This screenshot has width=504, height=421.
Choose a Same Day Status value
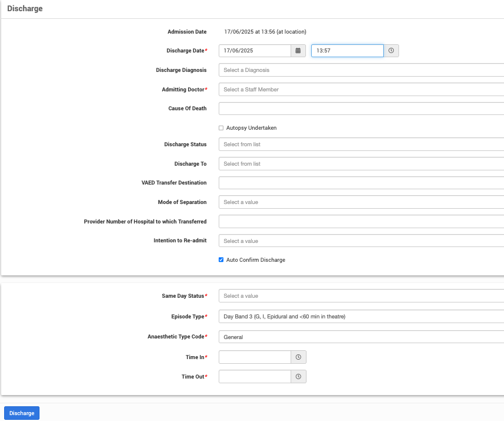coord(361,296)
